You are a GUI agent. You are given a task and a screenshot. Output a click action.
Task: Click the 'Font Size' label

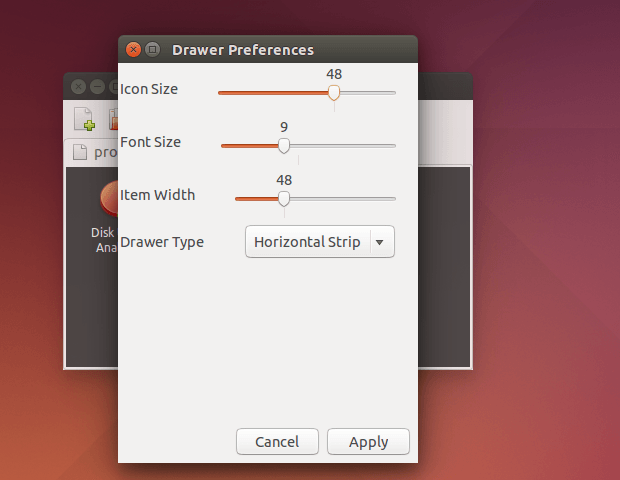pyautogui.click(x=150, y=142)
